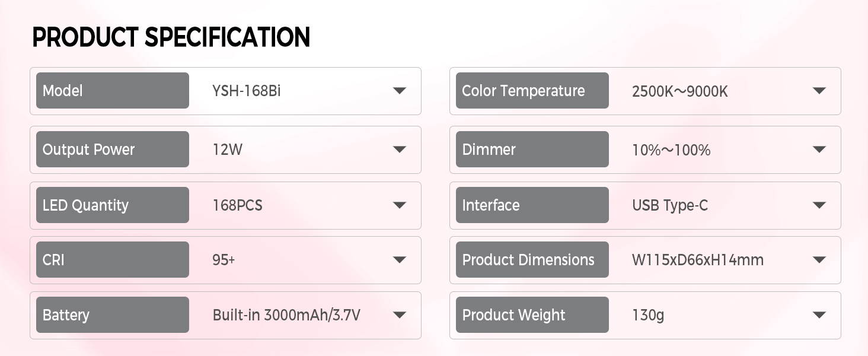Click the Output Power label

pos(89,150)
